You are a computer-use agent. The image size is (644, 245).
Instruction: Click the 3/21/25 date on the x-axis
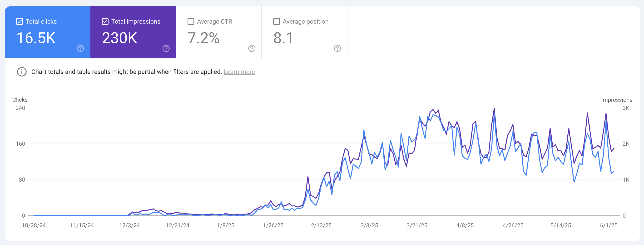click(x=417, y=225)
